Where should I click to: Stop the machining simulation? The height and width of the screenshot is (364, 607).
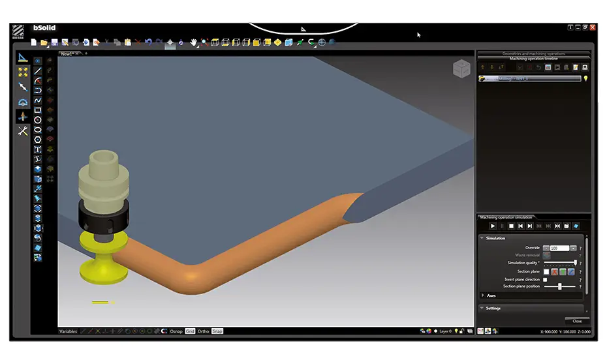(511, 226)
